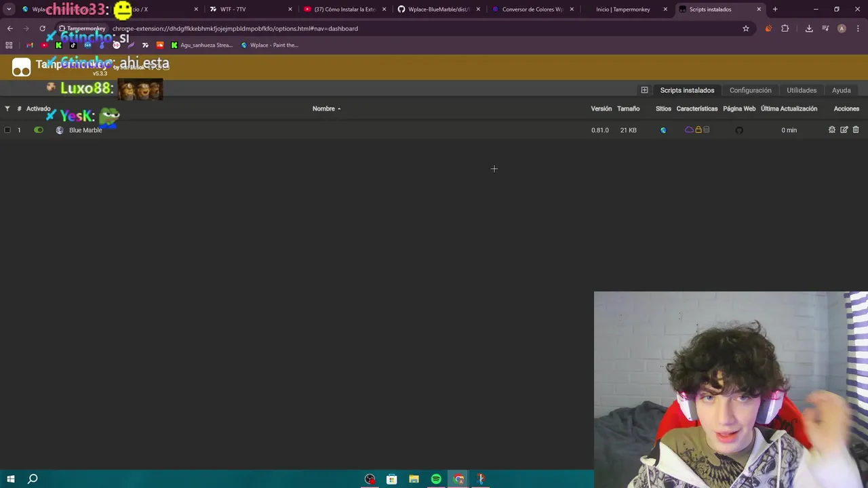This screenshot has height=488, width=868.
Task: Open Chrome downloads icon
Action: click(x=809, y=28)
